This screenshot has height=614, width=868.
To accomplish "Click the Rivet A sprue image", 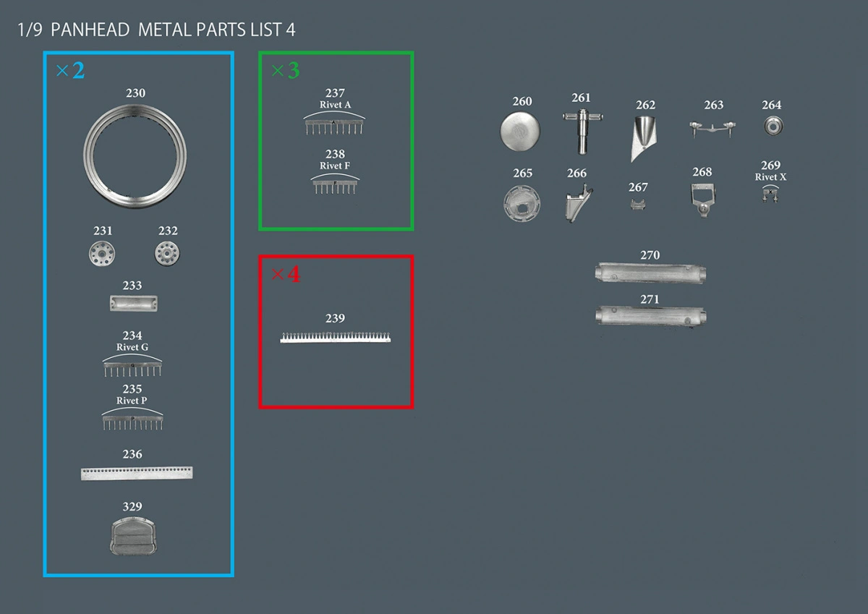I will coord(334,127).
